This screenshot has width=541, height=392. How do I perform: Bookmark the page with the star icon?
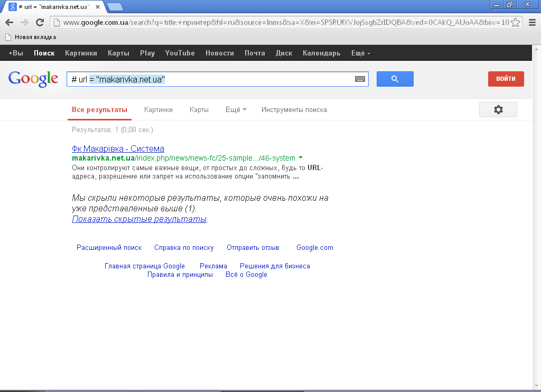(516, 22)
